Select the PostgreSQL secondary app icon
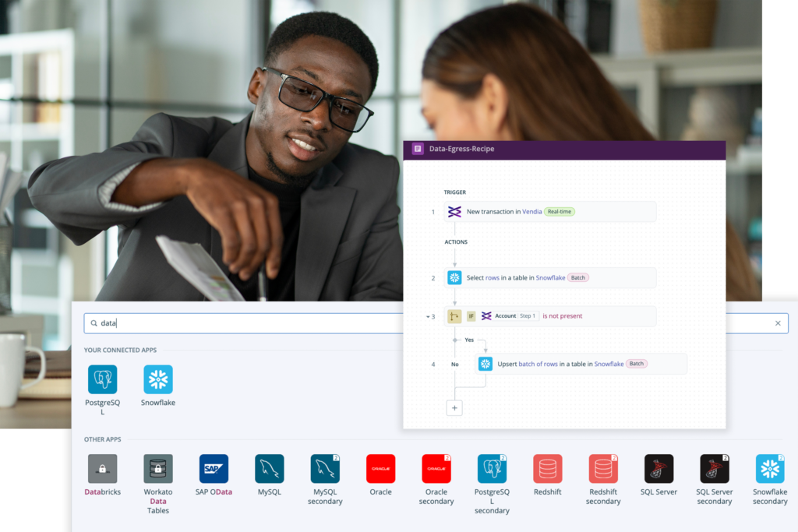798x532 pixels. pos(492,468)
